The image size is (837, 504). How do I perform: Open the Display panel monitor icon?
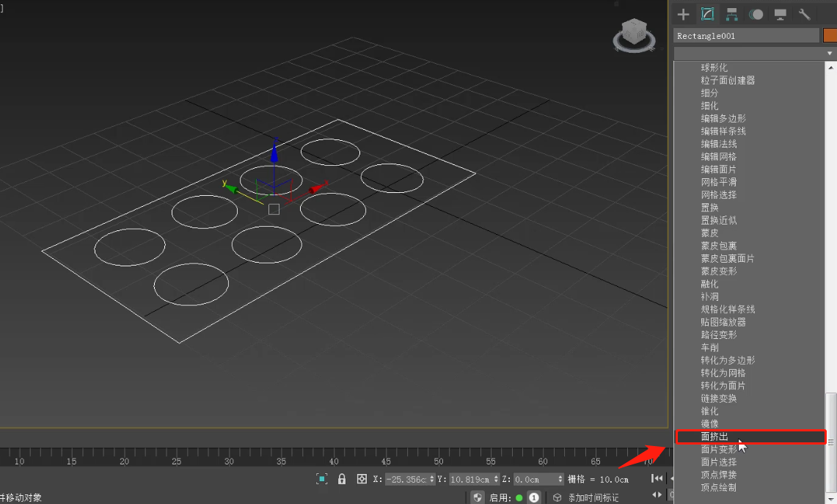click(780, 14)
